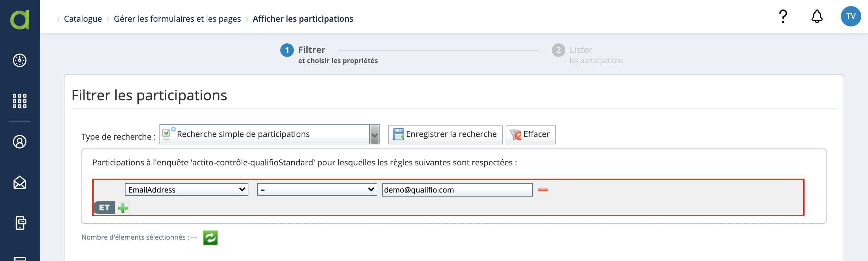Open the apps grid icon in sidebar

point(20,101)
